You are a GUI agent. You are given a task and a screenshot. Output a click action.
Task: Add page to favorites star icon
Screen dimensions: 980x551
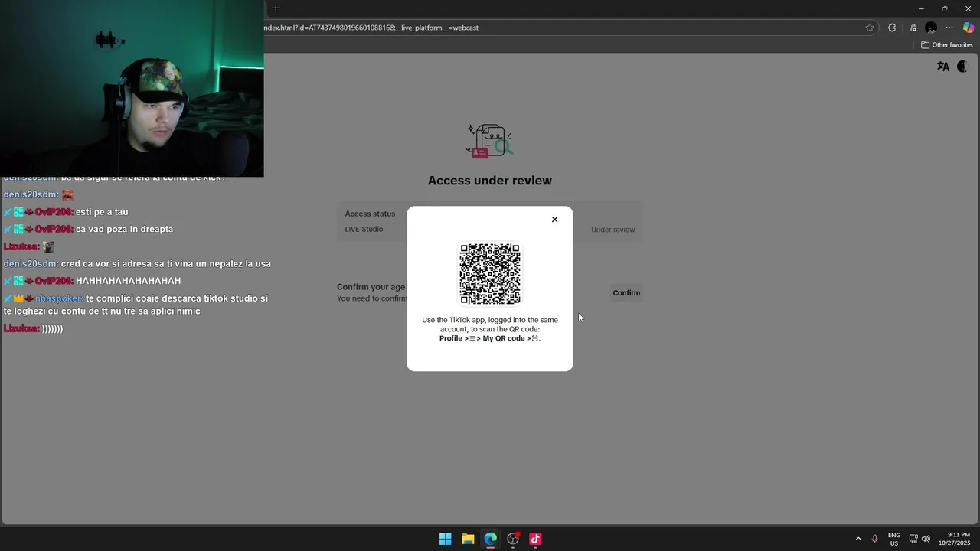pyautogui.click(x=870, y=28)
